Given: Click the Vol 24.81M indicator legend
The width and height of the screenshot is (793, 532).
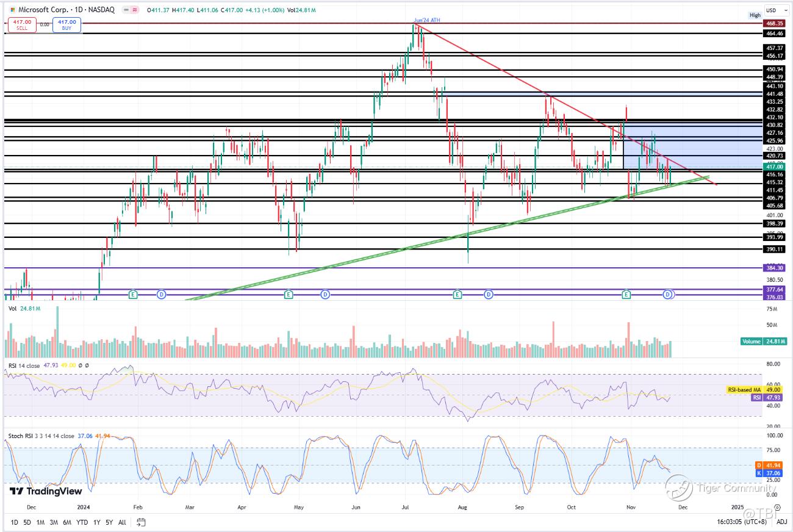Looking at the screenshot, I should pos(24,309).
